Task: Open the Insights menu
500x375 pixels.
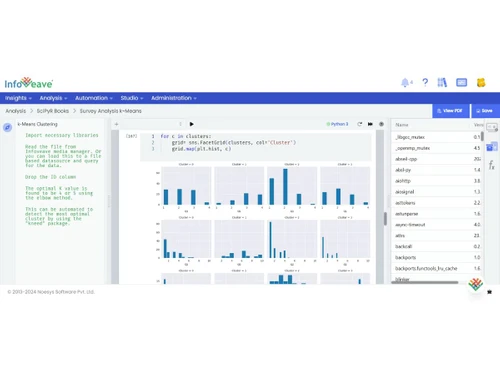Action: 18,98
